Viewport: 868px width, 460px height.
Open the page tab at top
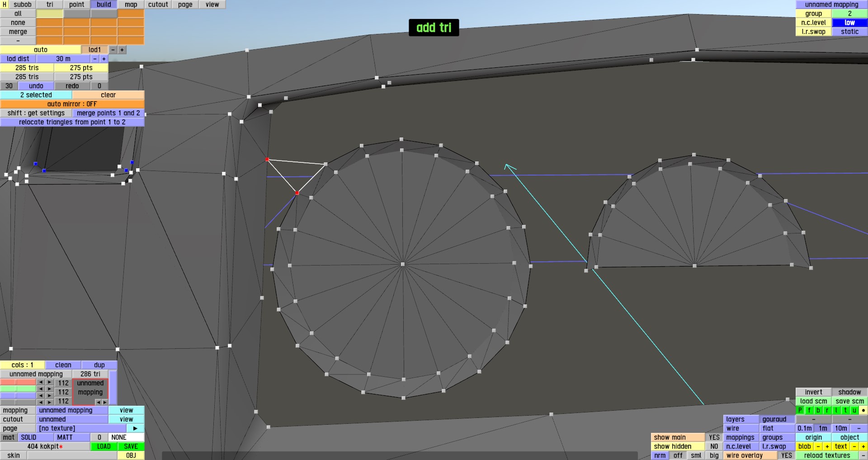click(x=185, y=5)
